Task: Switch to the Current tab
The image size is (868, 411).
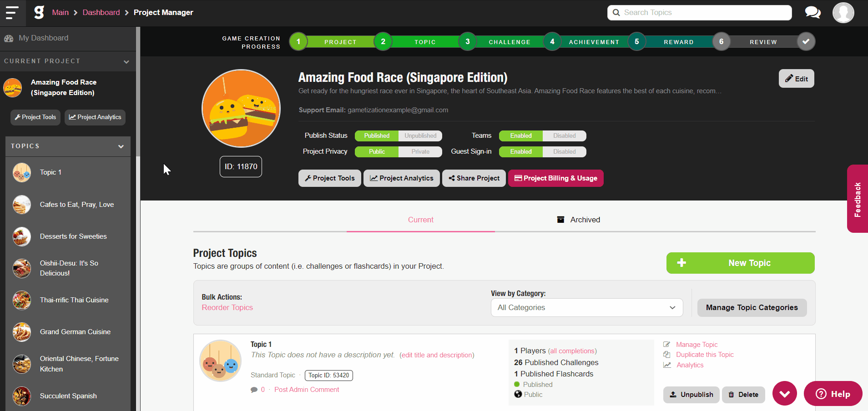Action: click(420, 220)
